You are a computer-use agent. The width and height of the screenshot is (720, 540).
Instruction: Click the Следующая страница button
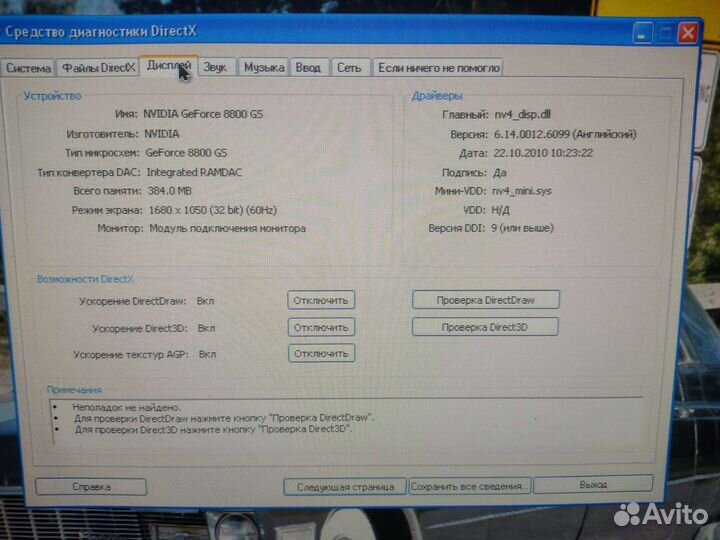pos(344,487)
